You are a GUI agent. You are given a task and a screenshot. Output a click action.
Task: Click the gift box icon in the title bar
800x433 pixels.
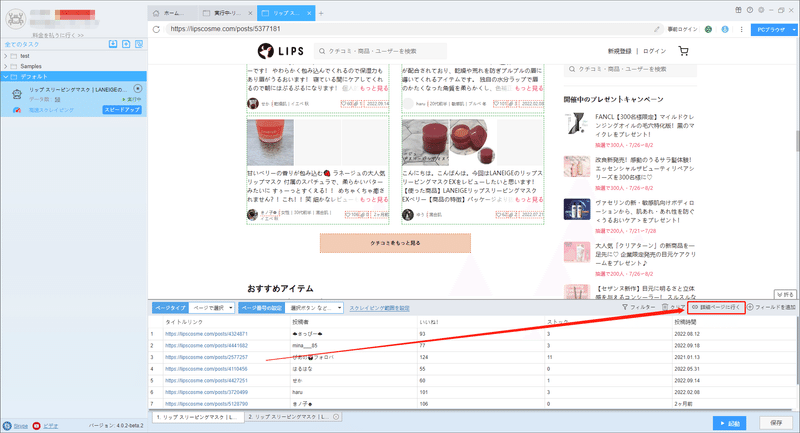tap(738, 10)
